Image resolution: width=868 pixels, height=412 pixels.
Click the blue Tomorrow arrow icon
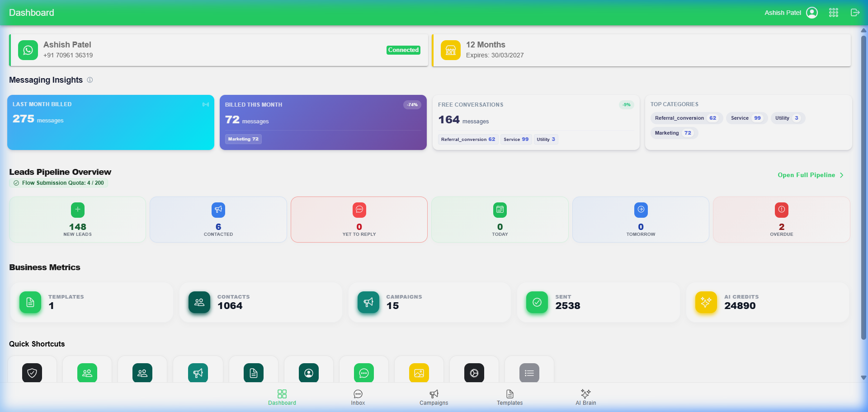pyautogui.click(x=641, y=210)
